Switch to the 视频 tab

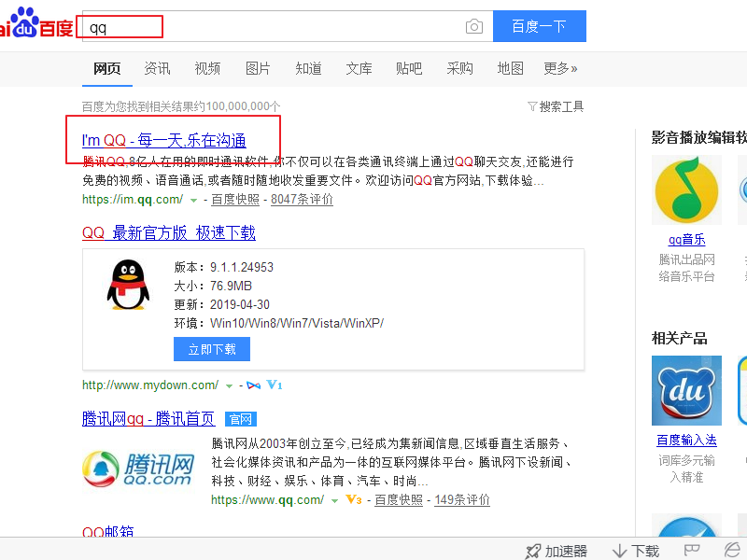pyautogui.click(x=206, y=68)
